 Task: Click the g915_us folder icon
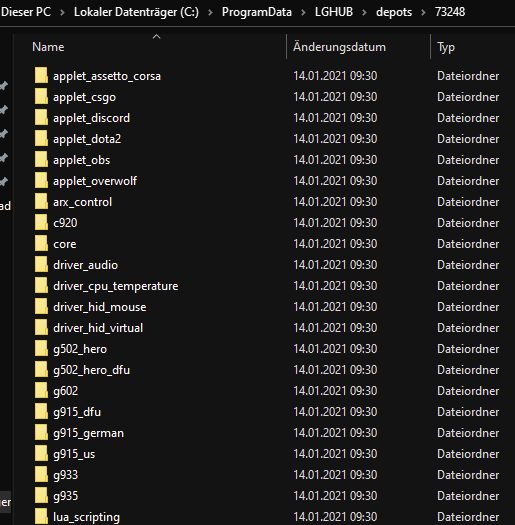tap(41, 454)
